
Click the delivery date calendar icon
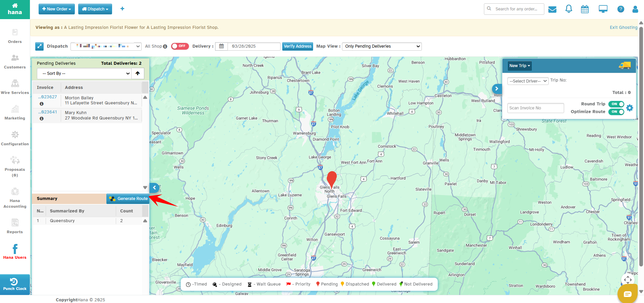[x=221, y=46]
